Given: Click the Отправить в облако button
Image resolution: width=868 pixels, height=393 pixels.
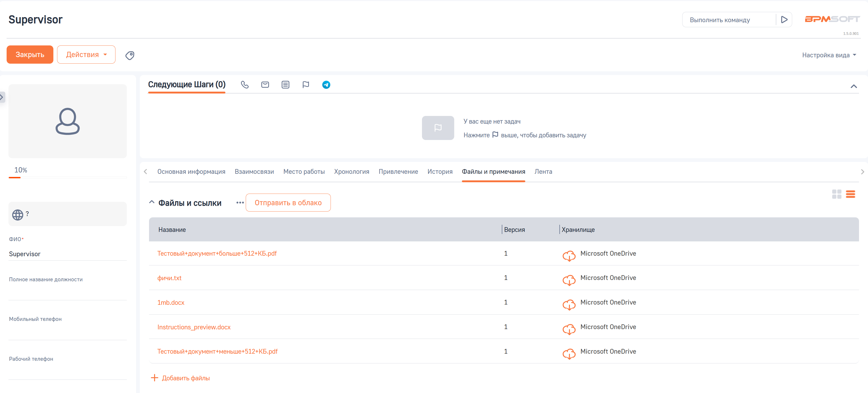Looking at the screenshot, I should (x=288, y=203).
